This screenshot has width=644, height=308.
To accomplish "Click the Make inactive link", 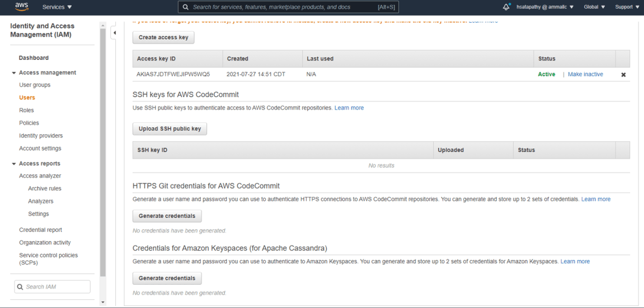I will 585,74.
